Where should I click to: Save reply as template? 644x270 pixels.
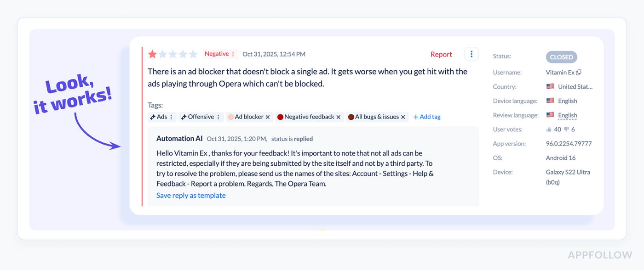pyautogui.click(x=191, y=196)
